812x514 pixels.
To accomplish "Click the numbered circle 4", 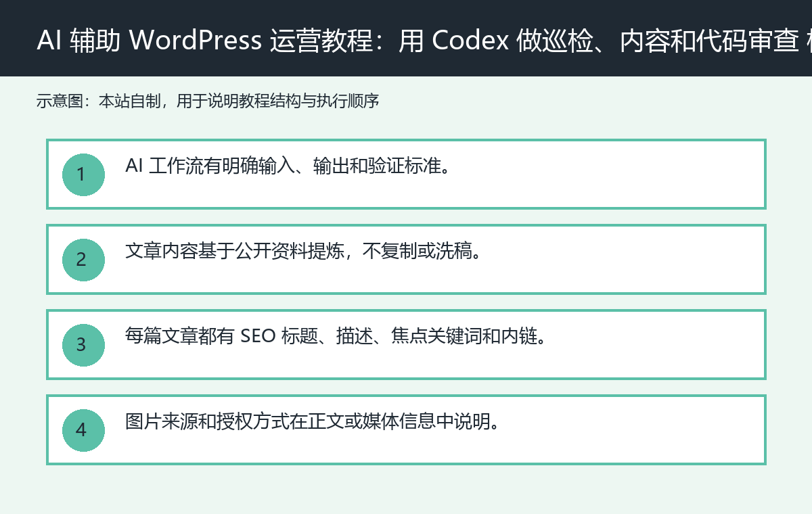I will [83, 430].
